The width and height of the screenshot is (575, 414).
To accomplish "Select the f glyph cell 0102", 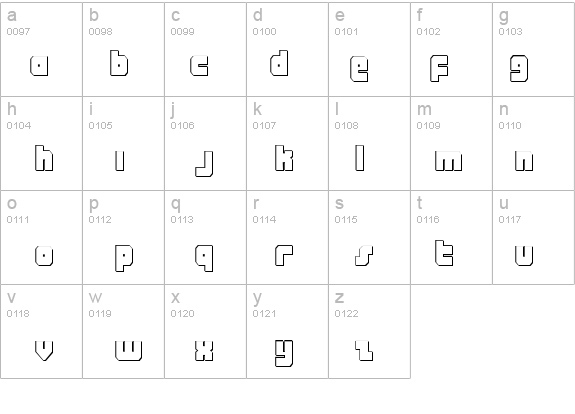I will (451, 50).
